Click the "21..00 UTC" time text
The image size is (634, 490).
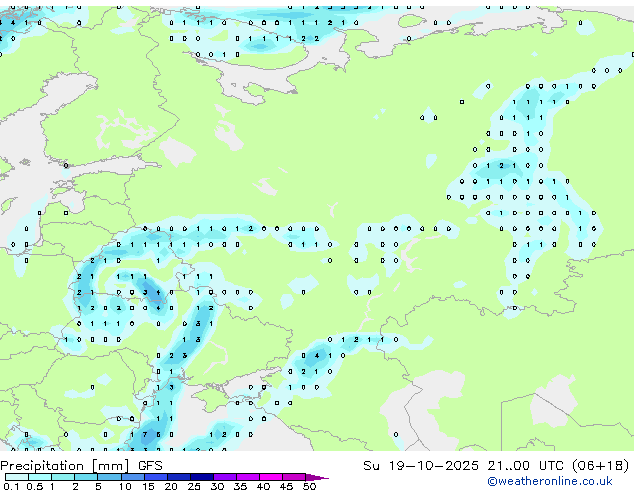(526, 466)
